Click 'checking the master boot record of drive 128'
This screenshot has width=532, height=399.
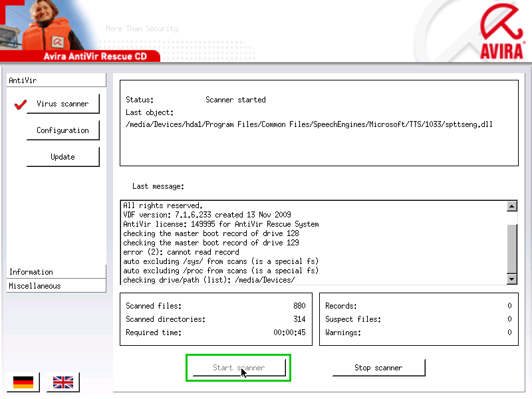(x=211, y=233)
